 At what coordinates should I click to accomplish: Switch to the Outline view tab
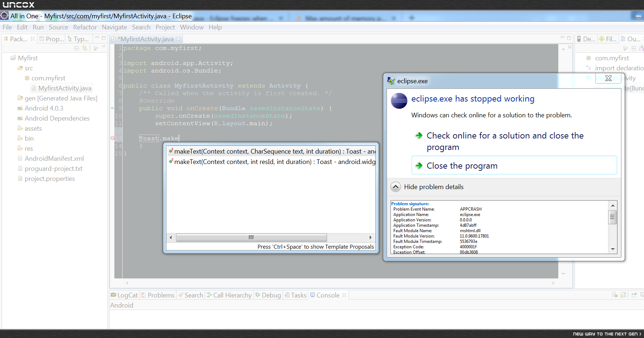coord(631,39)
